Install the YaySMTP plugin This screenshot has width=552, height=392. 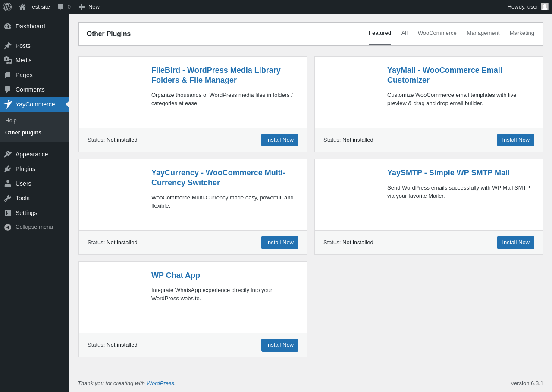pos(515,243)
